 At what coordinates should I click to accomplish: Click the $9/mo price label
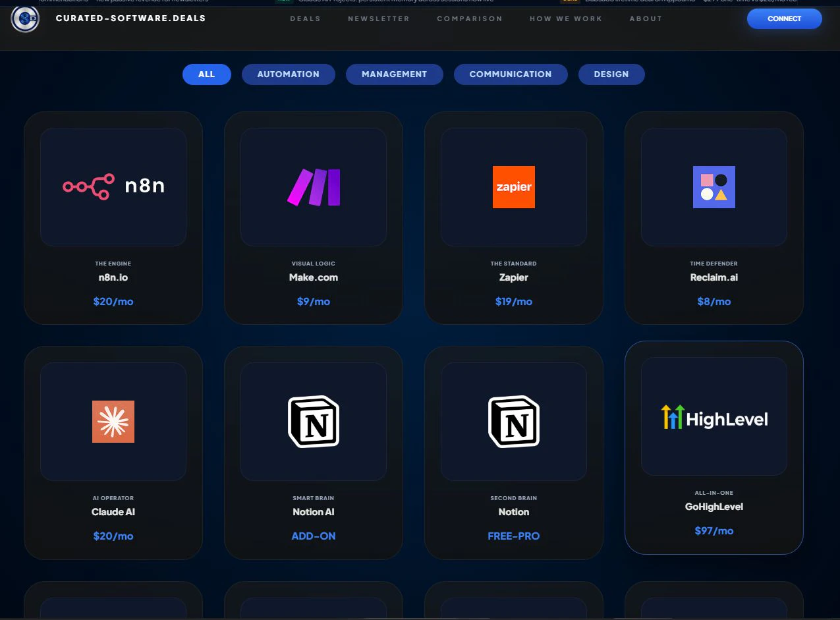coord(314,302)
